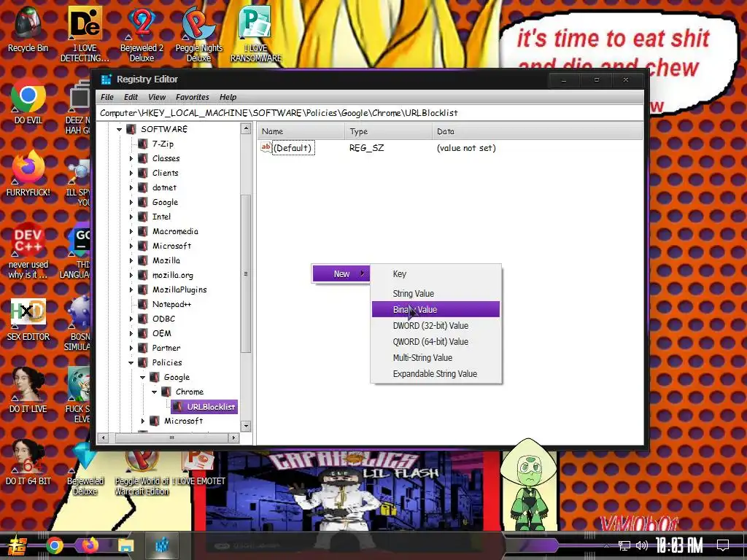Screen dimensions: 747x560
Task: Open the Edit menu
Action: click(131, 97)
